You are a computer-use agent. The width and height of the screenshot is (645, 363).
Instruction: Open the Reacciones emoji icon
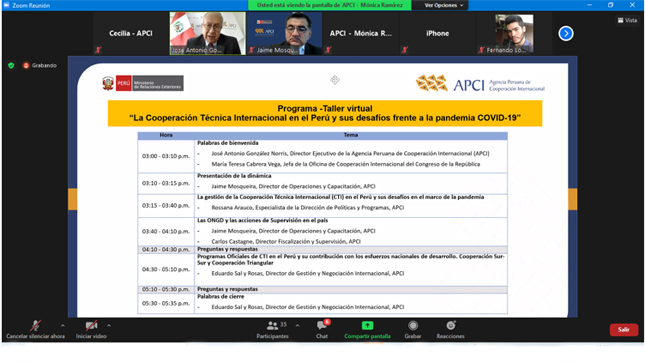451,325
